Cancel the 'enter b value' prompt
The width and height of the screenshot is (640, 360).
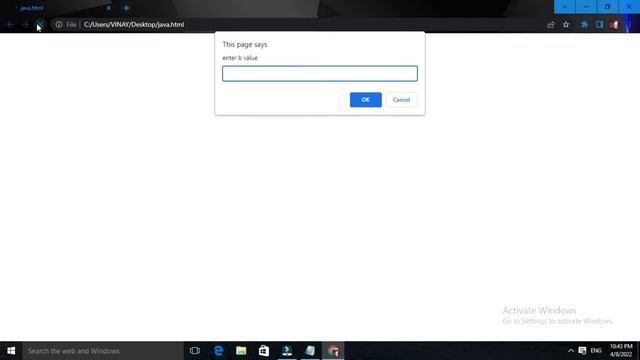401,100
